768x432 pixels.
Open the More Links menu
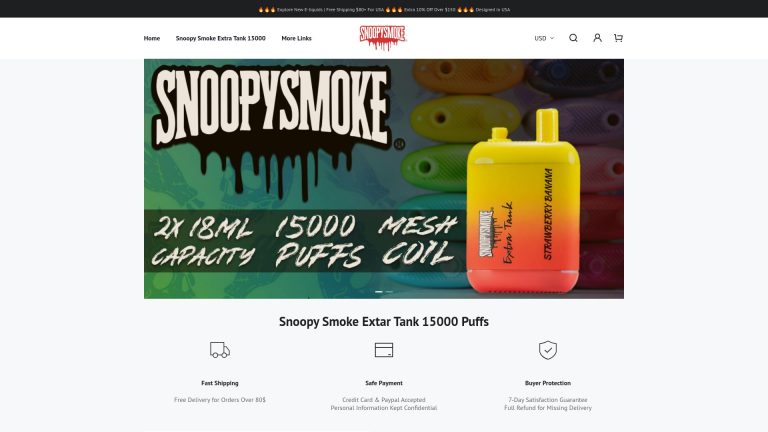click(296, 38)
